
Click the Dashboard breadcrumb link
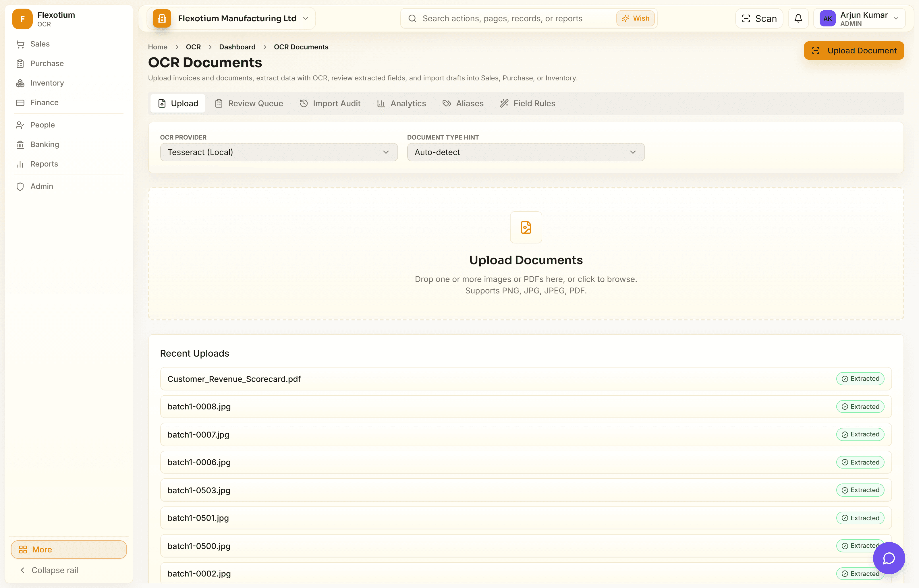tap(237, 47)
